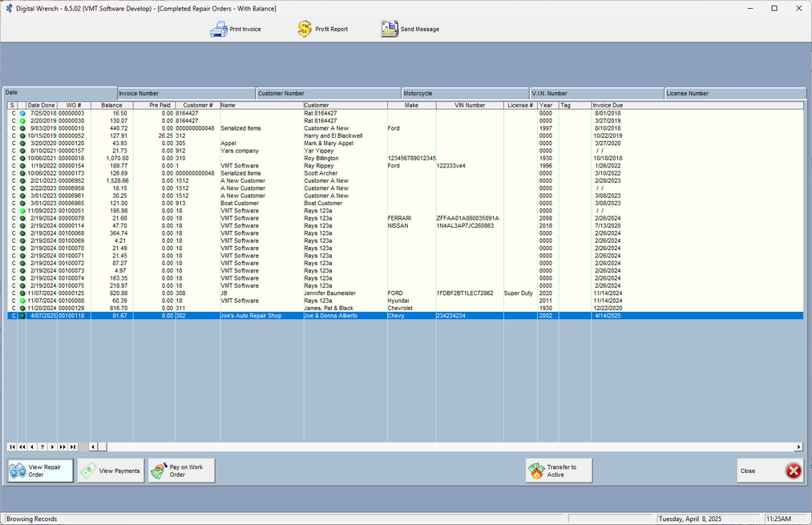Click the Make column header

tap(412, 105)
